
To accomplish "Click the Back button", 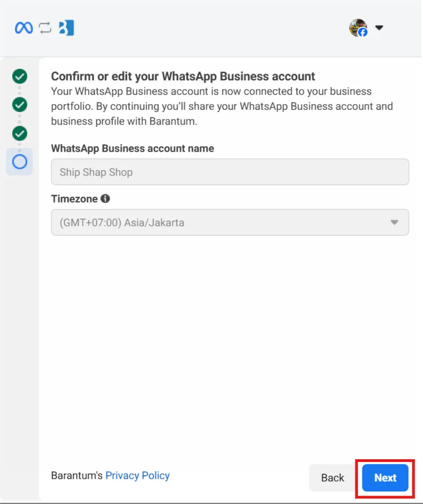I will click(x=332, y=477).
